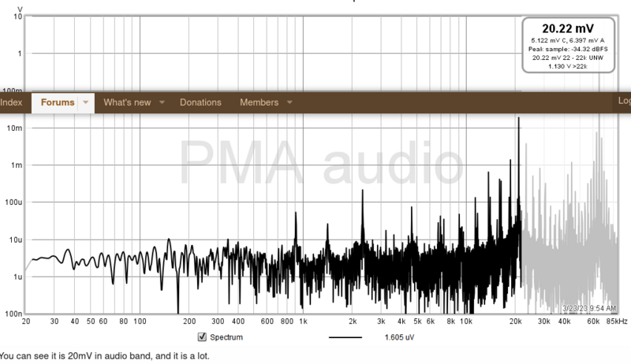Click the black spectrum legend line
Image resolution: width=631 pixels, height=364 pixels.
[345, 337]
